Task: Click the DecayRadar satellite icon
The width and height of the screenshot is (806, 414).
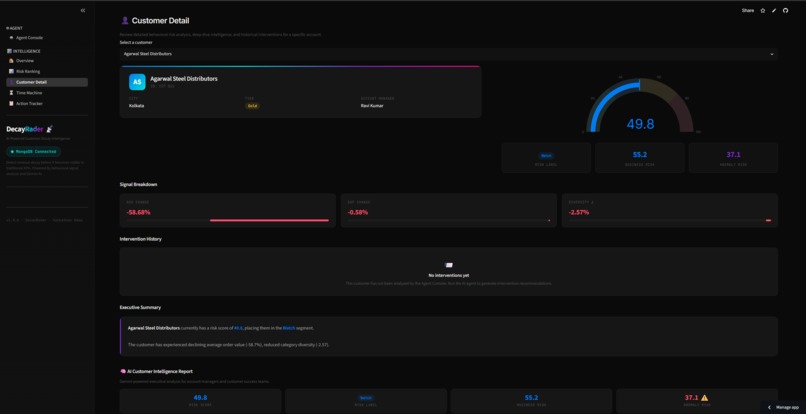Action: [x=49, y=129]
